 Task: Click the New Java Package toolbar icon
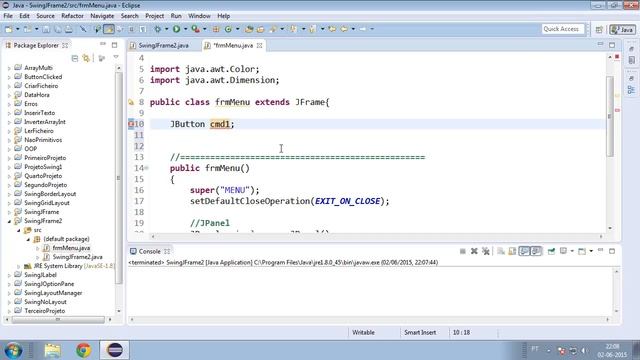coord(216,29)
